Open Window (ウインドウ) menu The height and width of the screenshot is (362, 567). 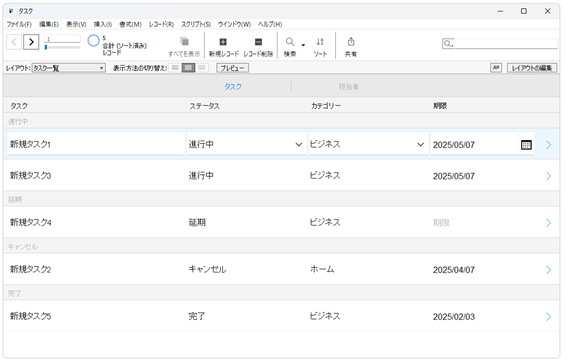point(234,24)
